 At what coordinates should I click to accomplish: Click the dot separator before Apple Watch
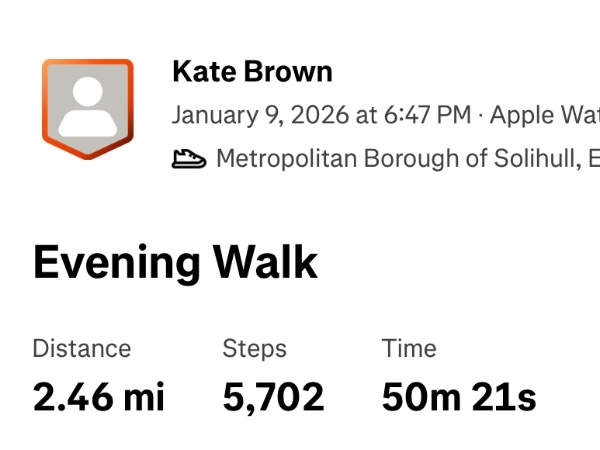(481, 115)
